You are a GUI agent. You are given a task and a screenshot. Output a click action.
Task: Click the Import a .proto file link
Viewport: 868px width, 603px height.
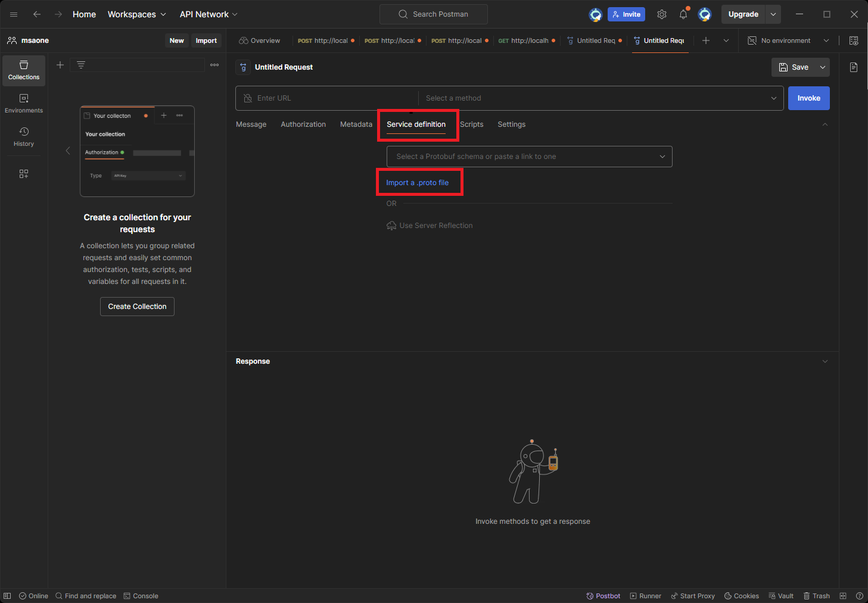418,183
